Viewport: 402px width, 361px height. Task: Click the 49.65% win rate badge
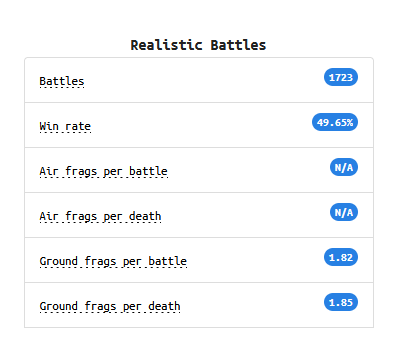pyautogui.click(x=335, y=122)
